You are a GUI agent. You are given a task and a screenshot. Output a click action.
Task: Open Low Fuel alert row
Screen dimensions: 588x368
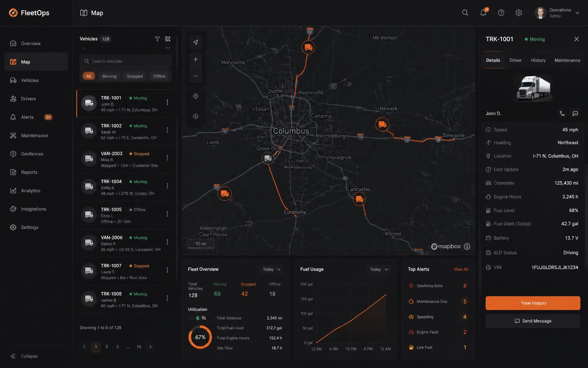pos(438,347)
